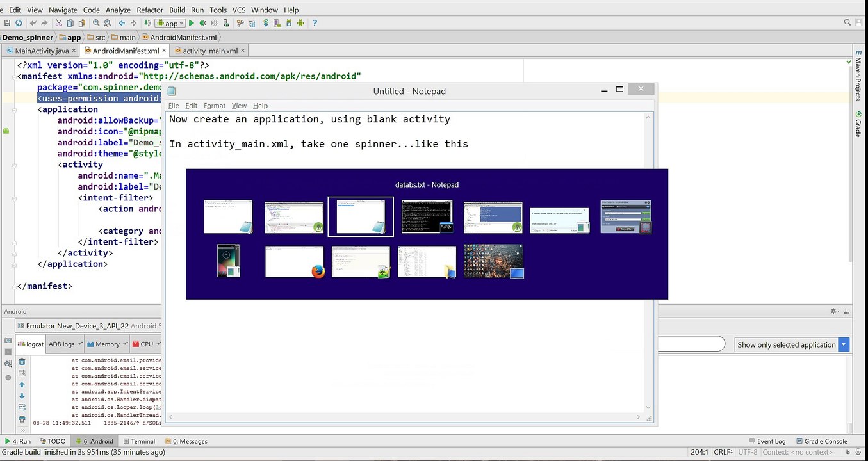This screenshot has height=461, width=868.
Task: Open the Terminal tool window
Action: tap(139, 441)
